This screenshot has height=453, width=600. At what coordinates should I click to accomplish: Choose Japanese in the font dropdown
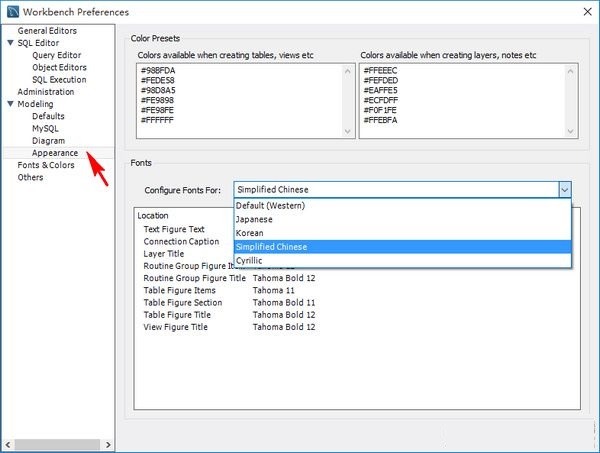click(x=256, y=219)
